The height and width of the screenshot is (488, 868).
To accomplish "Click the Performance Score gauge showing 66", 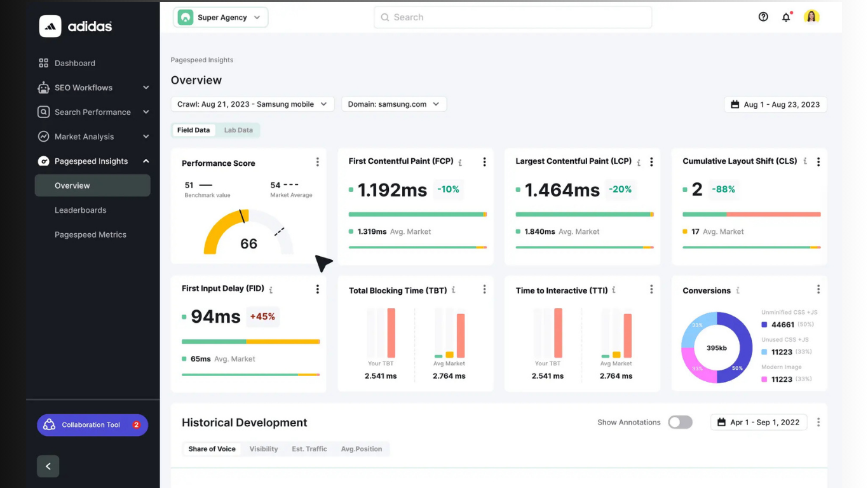I will tap(248, 232).
